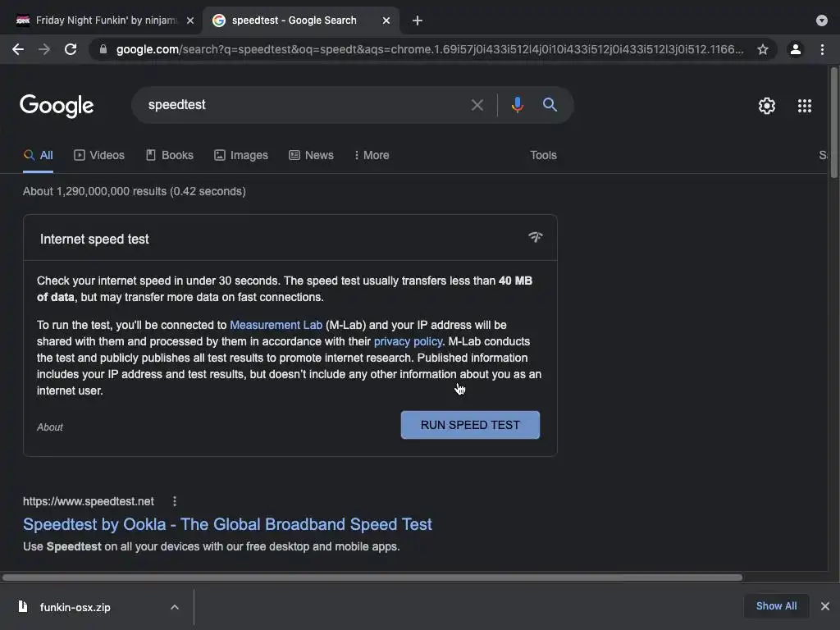Open a new tab with the plus button
The height and width of the screenshot is (630, 840).
point(418,21)
